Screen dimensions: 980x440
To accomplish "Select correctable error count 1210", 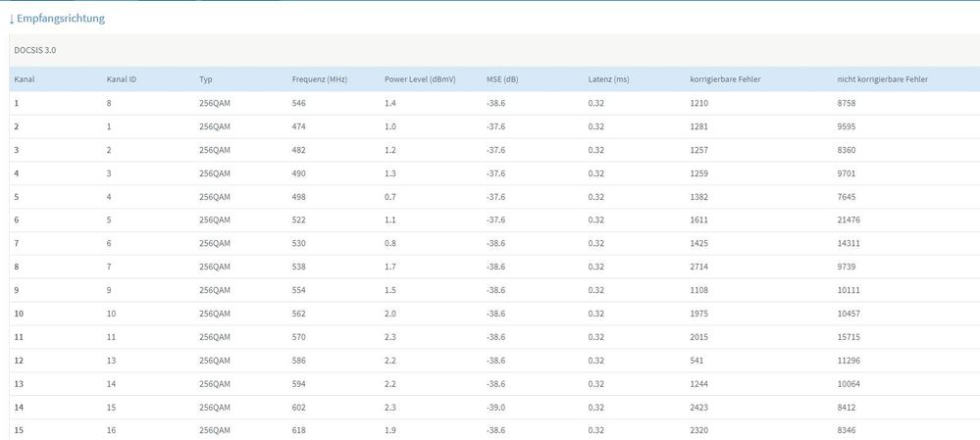I will coord(699,103).
